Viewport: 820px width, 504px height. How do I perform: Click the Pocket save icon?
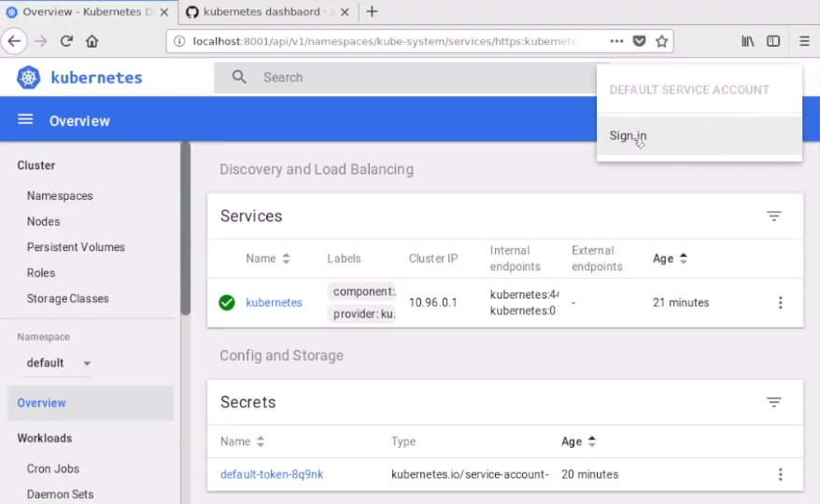[x=639, y=41]
